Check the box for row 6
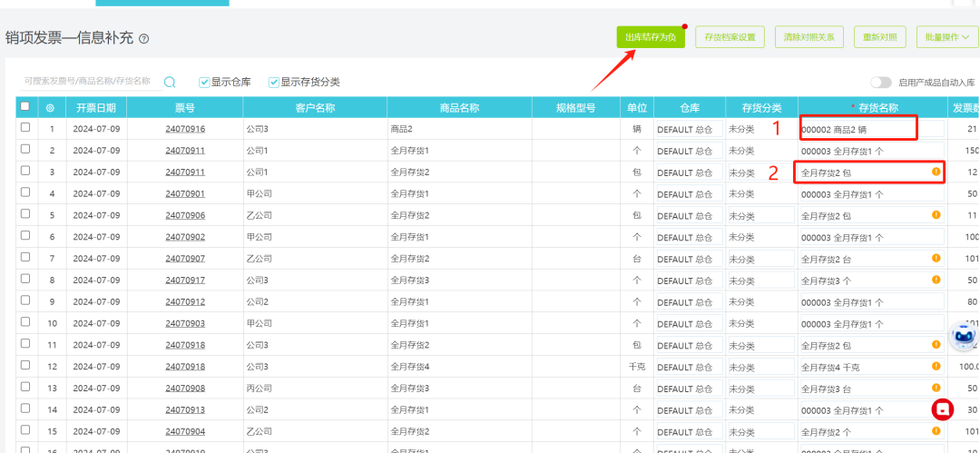 click(x=25, y=235)
